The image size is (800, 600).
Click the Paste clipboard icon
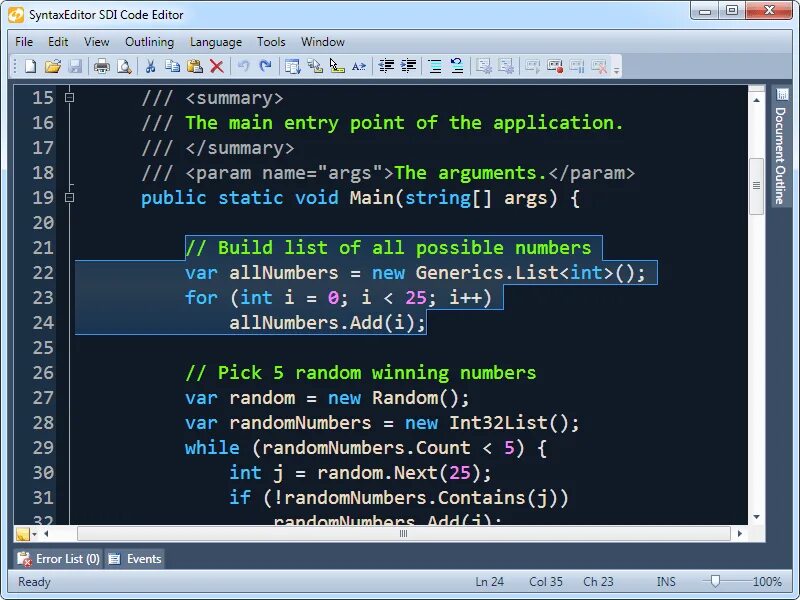tap(195, 66)
